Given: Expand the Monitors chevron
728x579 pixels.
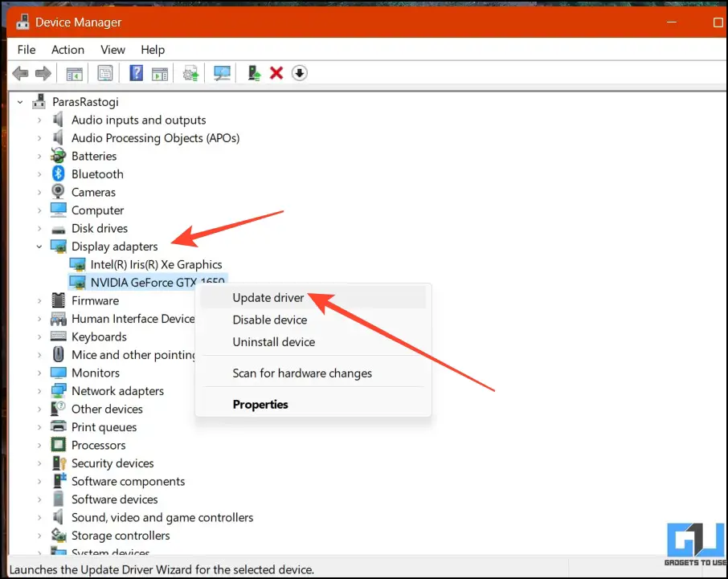Looking at the screenshot, I should 39,373.
